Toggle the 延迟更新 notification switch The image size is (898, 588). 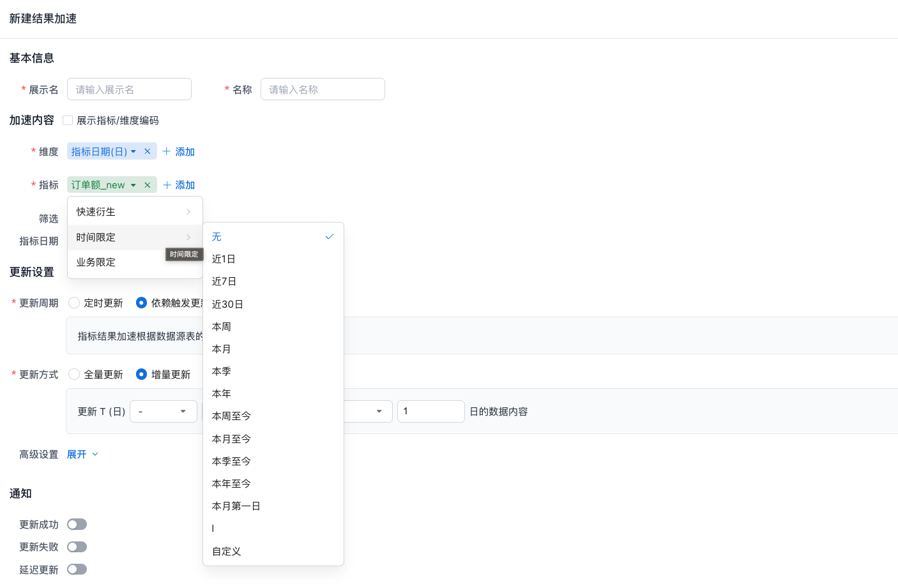click(77, 569)
